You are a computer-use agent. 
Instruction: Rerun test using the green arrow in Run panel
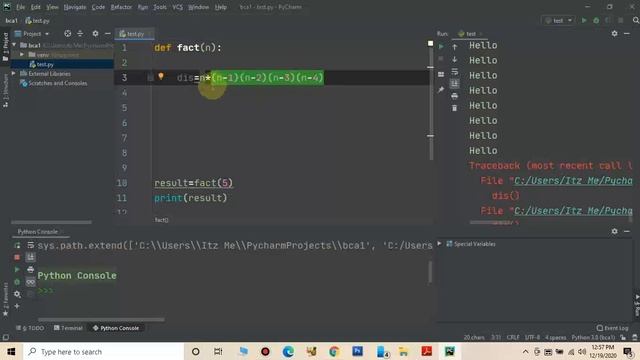[441, 47]
